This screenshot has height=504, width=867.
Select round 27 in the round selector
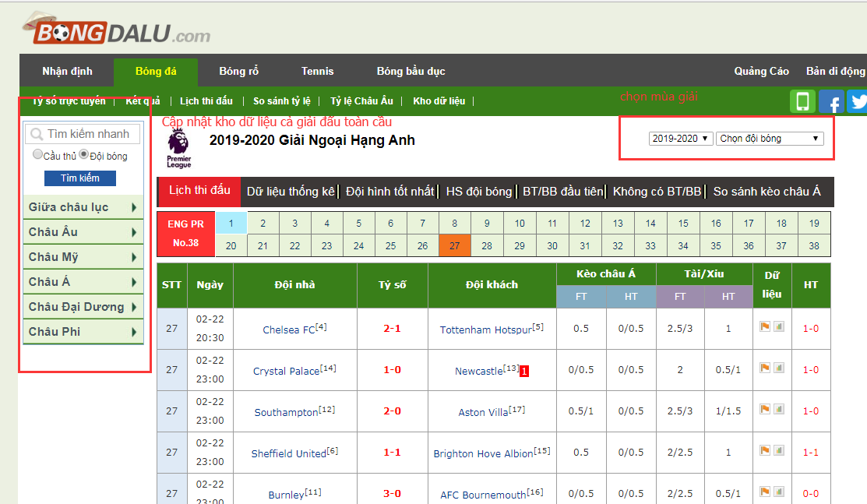tap(454, 245)
